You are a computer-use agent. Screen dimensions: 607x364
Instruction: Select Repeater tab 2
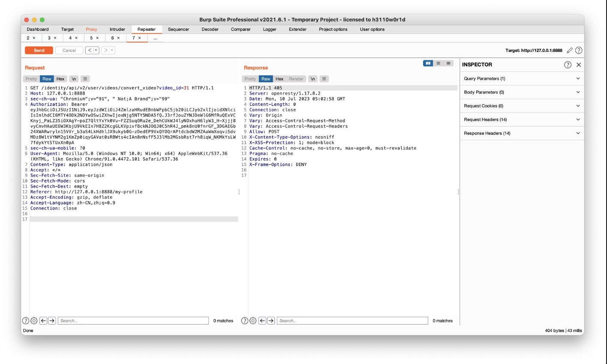click(x=28, y=38)
